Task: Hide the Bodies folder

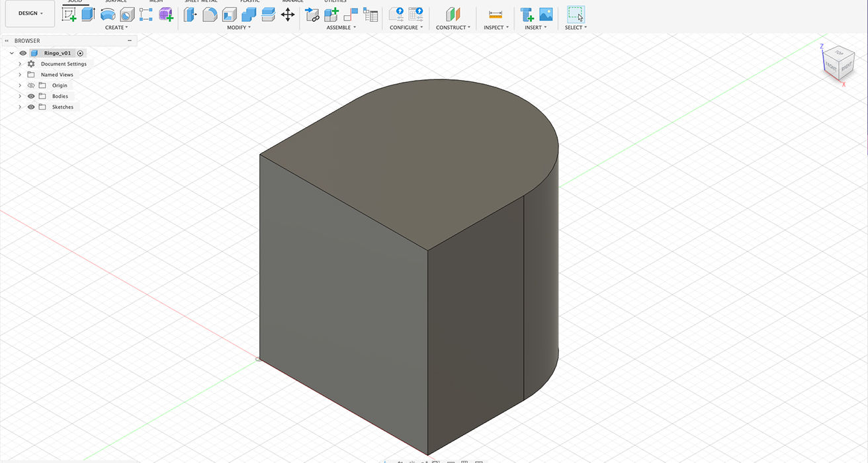Action: pos(31,96)
